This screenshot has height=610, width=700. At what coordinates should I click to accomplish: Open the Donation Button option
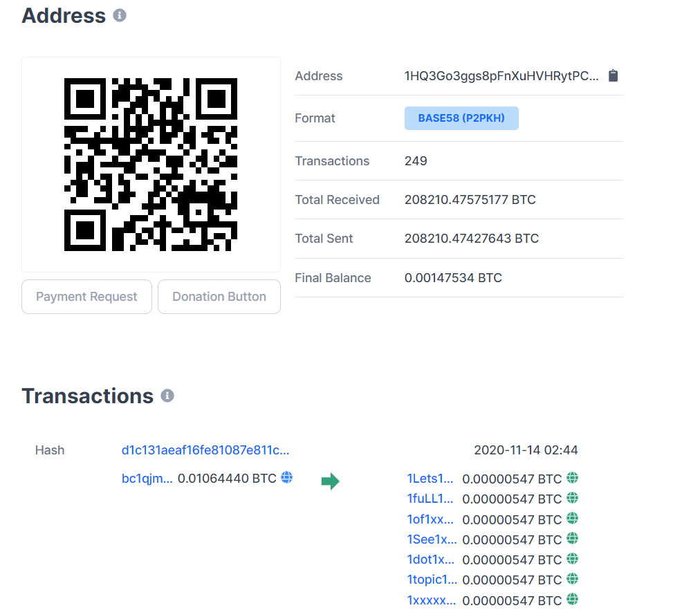tap(219, 297)
